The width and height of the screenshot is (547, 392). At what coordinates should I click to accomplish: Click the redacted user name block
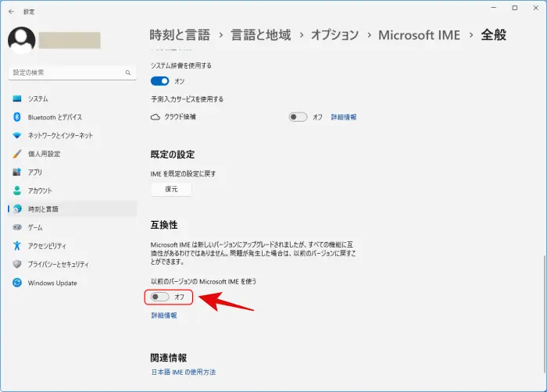[x=70, y=41]
